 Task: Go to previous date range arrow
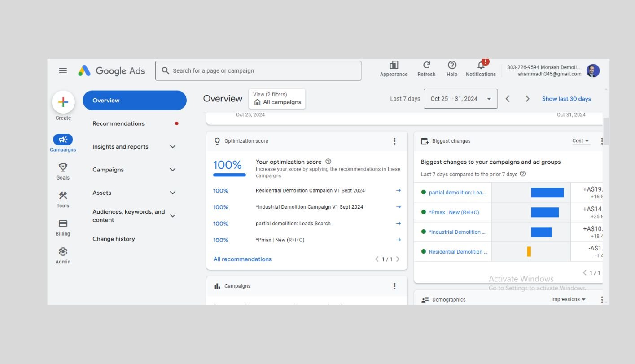click(508, 99)
